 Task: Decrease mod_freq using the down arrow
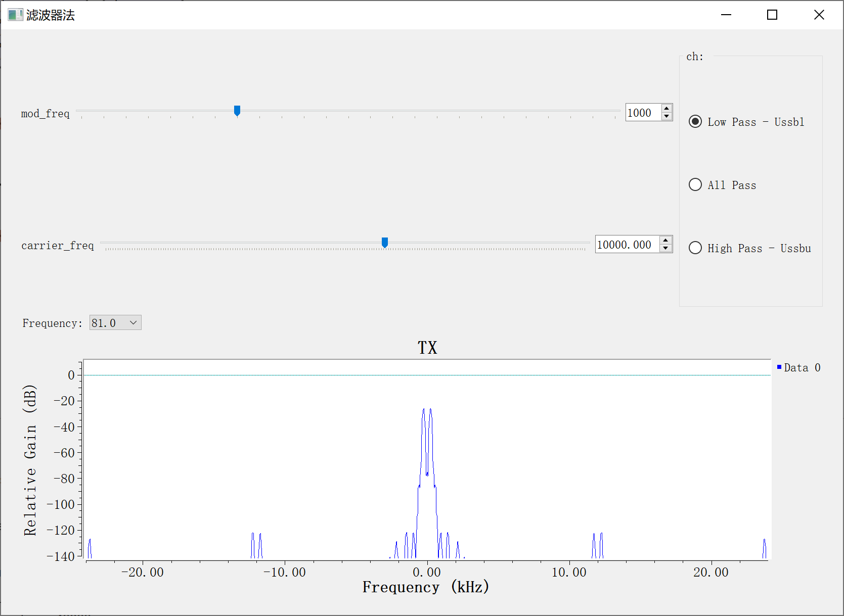click(667, 117)
